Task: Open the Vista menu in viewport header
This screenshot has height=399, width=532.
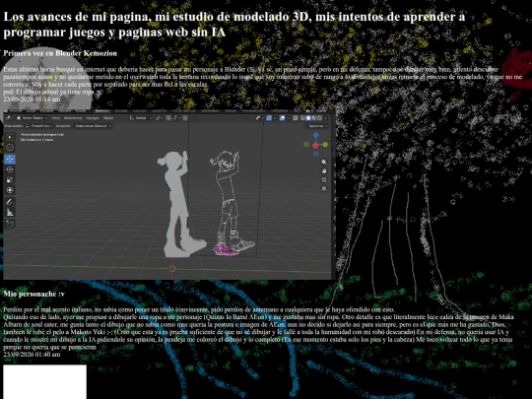Action: (55, 118)
